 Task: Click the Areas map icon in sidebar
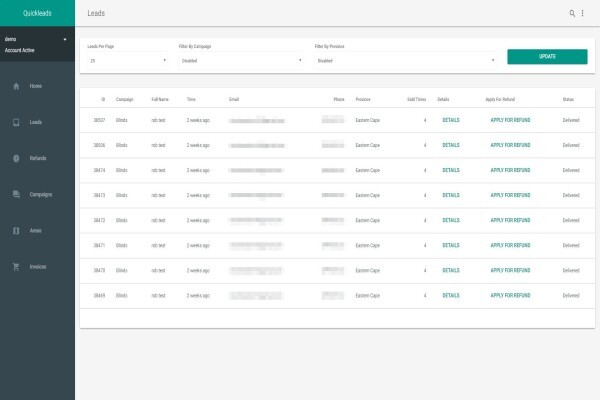(16, 231)
